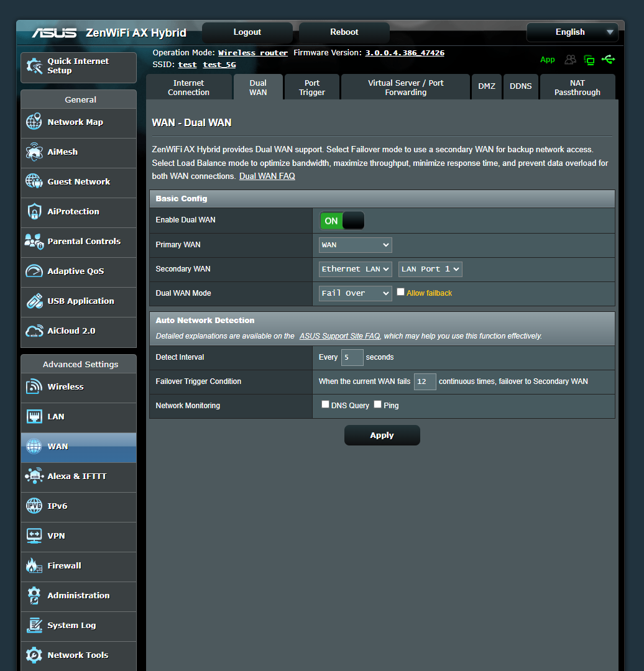Check DNS Query network monitoring

click(325, 404)
